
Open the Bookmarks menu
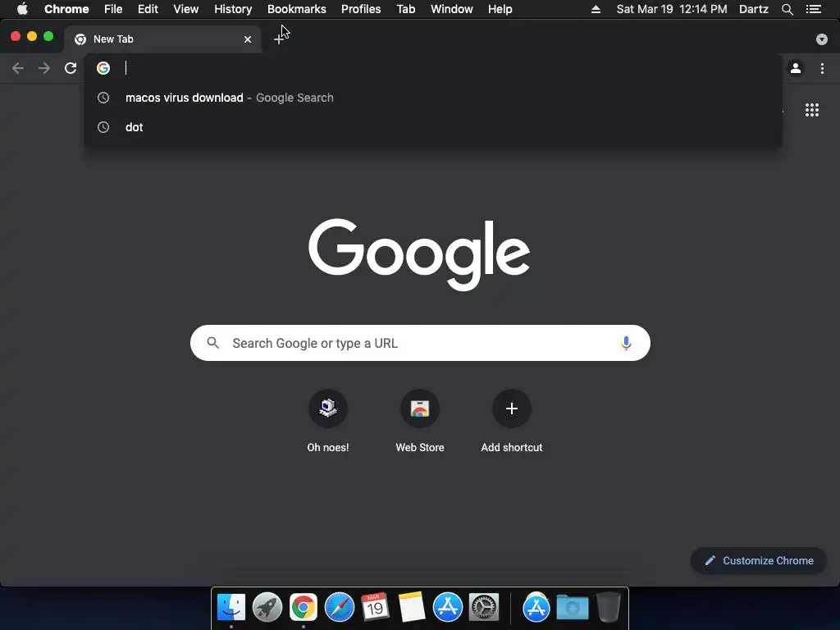[x=297, y=9]
